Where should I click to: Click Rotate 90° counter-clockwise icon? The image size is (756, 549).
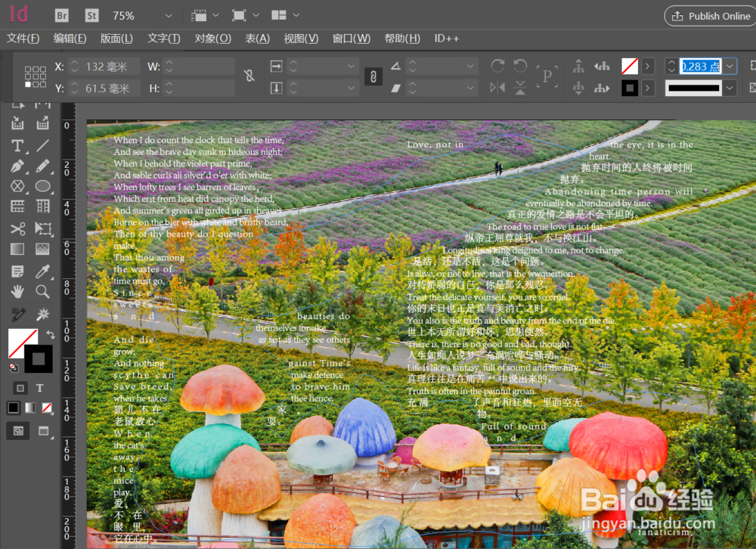520,66
